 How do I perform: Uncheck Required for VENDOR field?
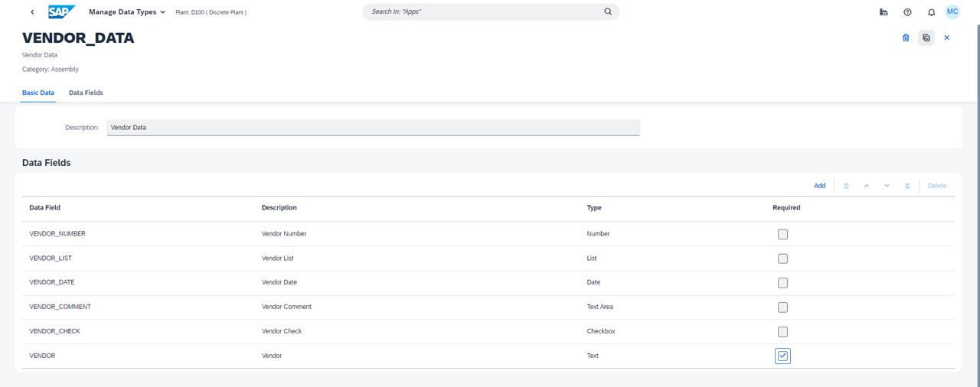coord(782,356)
